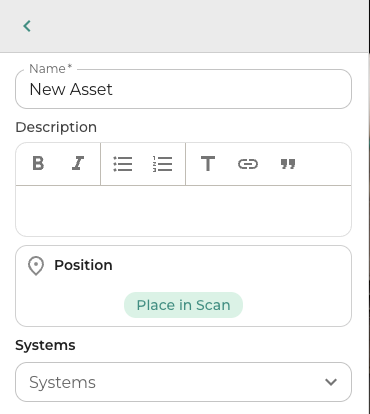Click the Position pin icon
Screen dimensions: 370x414
coord(36,266)
